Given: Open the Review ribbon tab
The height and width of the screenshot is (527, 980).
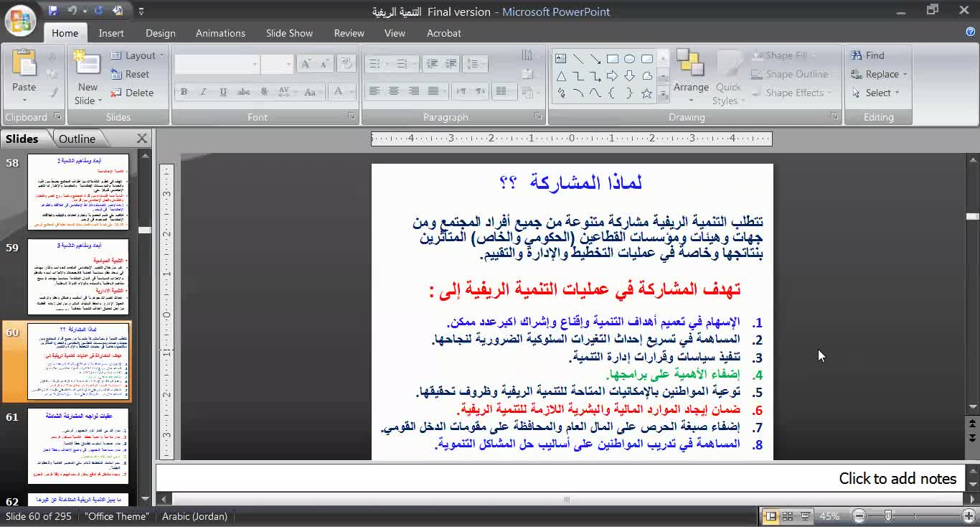Looking at the screenshot, I should [349, 33].
